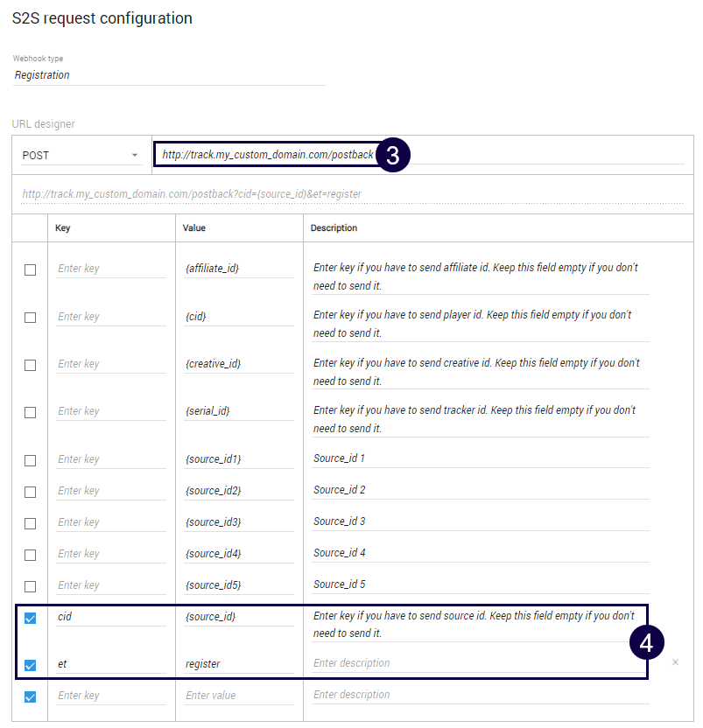This screenshot has width=703, height=728.
Task: Click the 'register' value field
Action: pos(238,664)
